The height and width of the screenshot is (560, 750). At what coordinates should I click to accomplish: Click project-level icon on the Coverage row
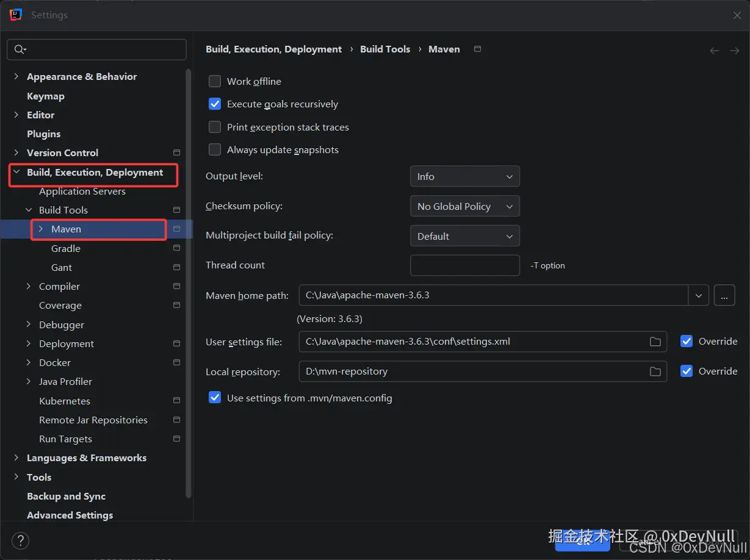coord(177,305)
